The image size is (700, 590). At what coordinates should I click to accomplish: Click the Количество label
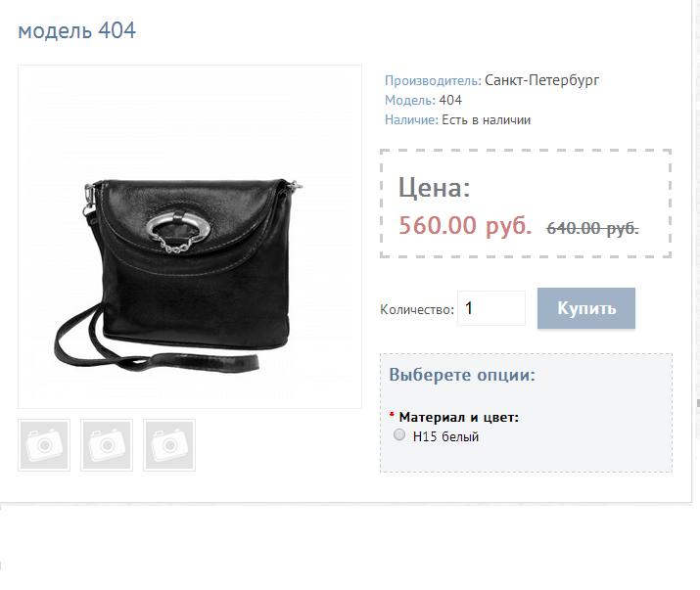[x=416, y=309]
